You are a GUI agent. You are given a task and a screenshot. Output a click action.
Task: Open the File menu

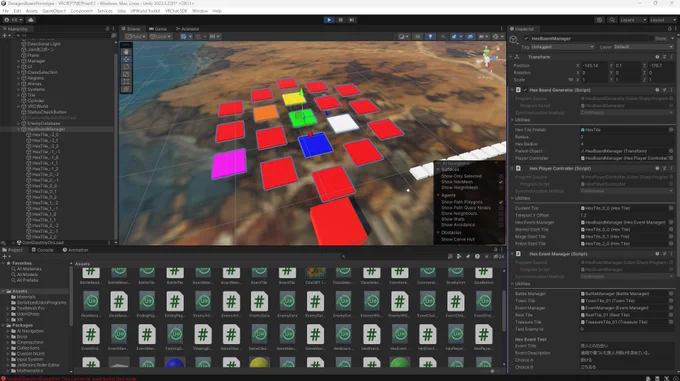tap(6, 11)
